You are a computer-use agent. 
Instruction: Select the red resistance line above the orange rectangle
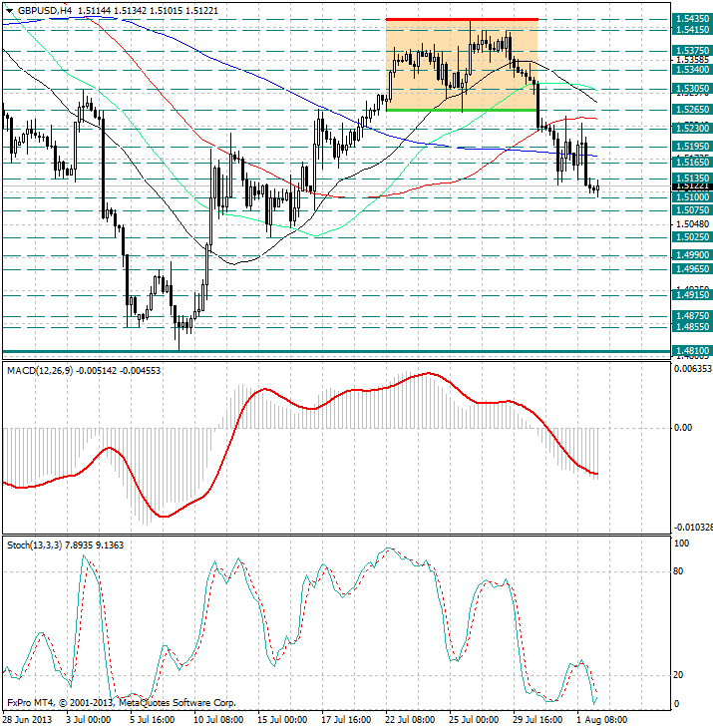click(x=462, y=20)
